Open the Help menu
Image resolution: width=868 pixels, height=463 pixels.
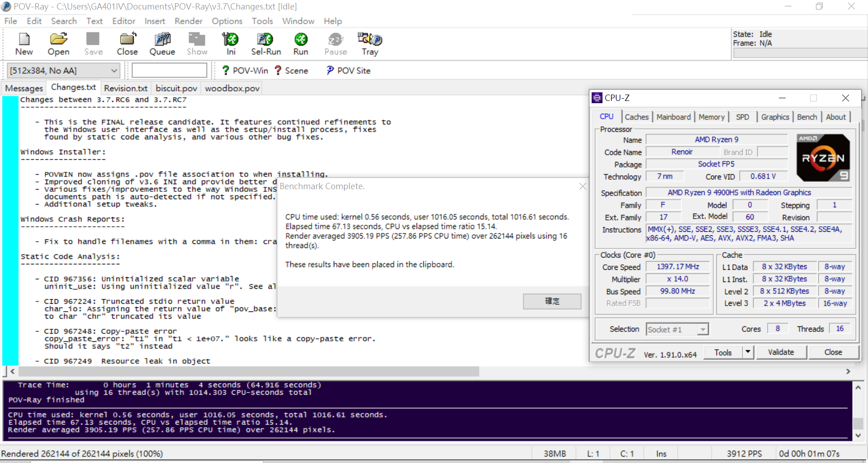[332, 21]
